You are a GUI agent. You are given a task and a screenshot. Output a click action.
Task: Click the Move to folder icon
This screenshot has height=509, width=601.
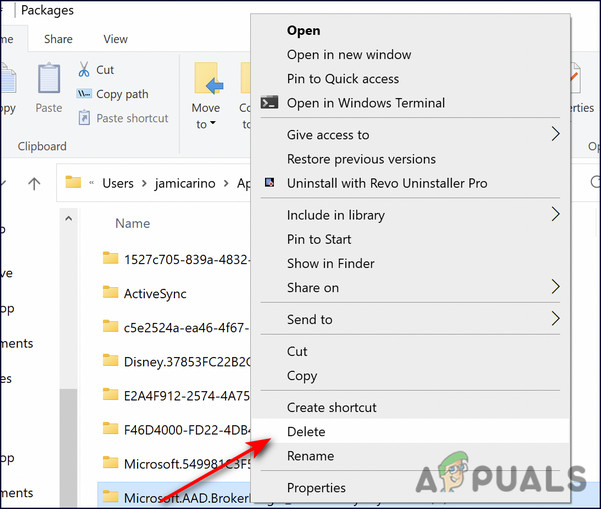coord(208,79)
